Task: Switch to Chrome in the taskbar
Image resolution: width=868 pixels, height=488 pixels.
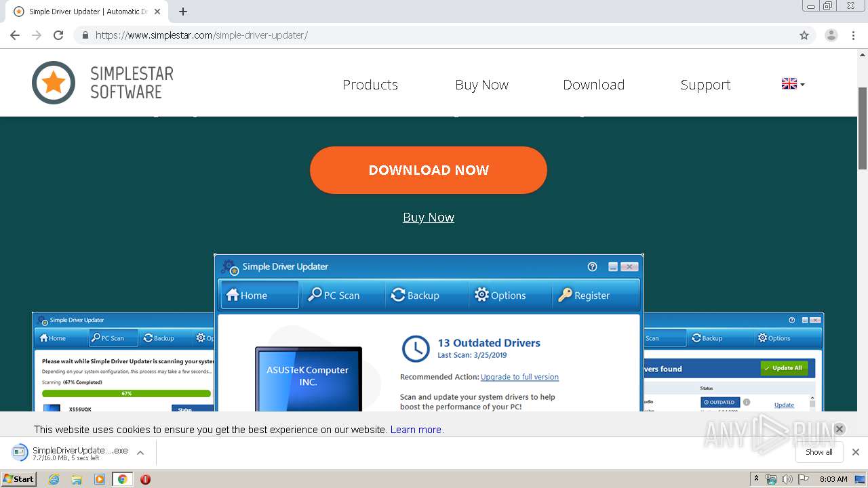Action: tap(122, 479)
